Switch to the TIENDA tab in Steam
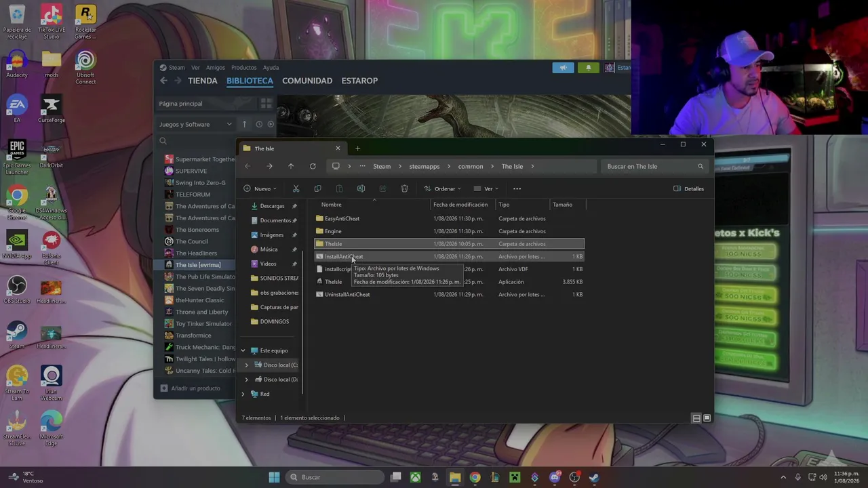 tap(203, 81)
